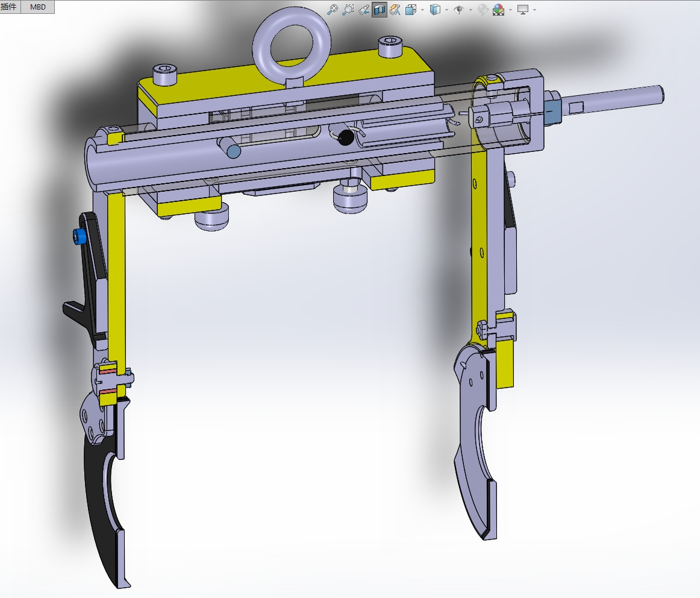
Task: Click the Zoom to Fit icon
Action: tap(333, 10)
